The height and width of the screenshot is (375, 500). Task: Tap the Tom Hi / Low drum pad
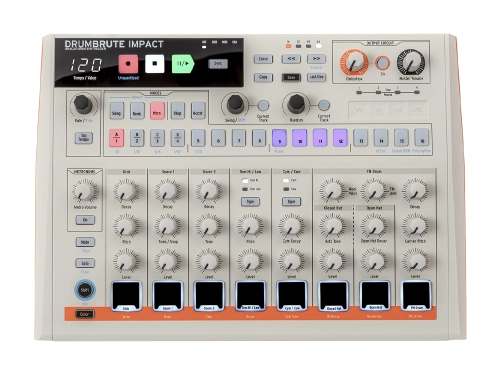pyautogui.click(x=250, y=296)
